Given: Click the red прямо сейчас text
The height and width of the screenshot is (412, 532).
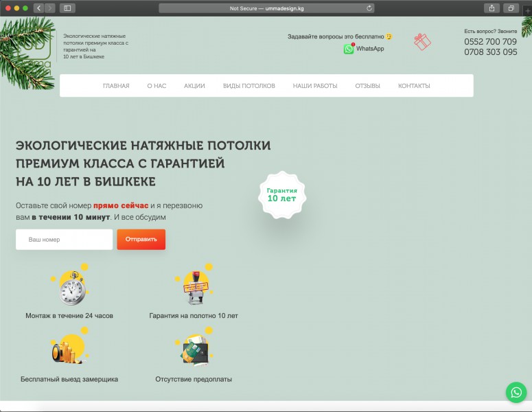Looking at the screenshot, I should click(121, 205).
